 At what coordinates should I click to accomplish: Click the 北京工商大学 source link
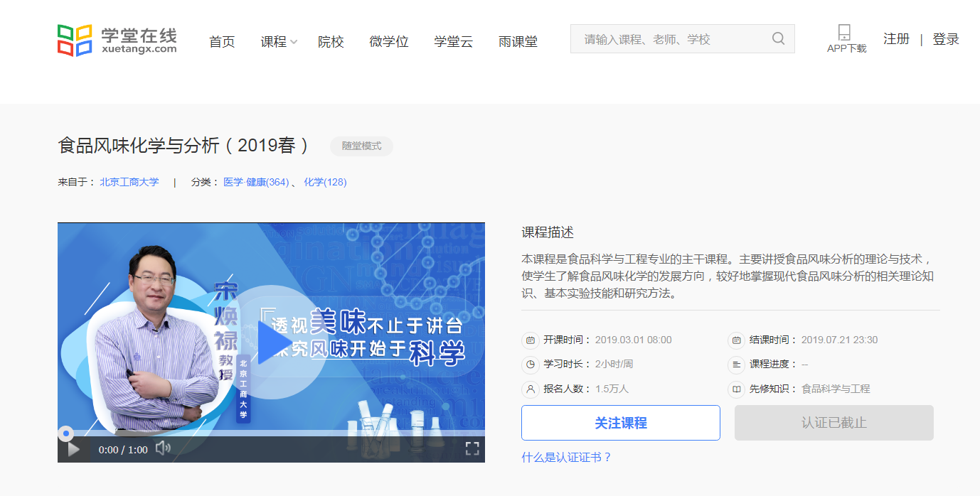pyautogui.click(x=129, y=182)
